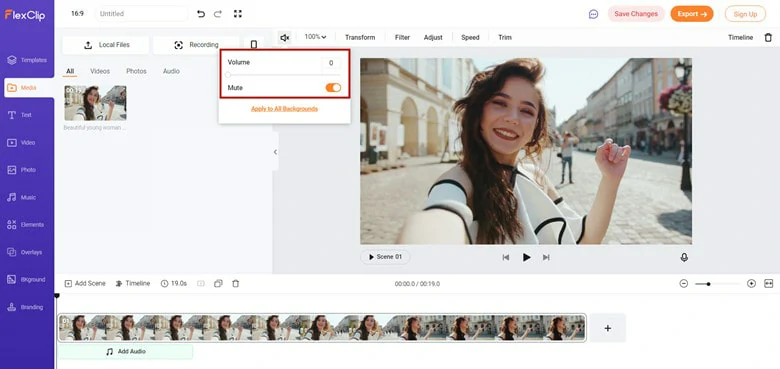The width and height of the screenshot is (780, 369).
Task: Switch to the Photos media tab
Action: [x=136, y=72]
